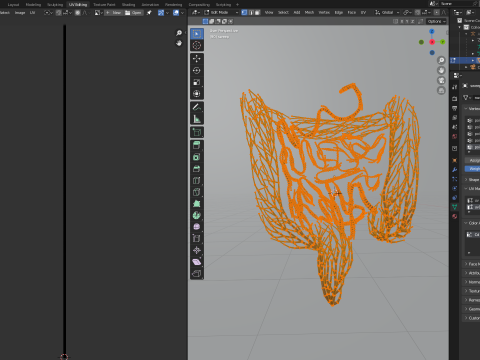The height and width of the screenshot is (360, 480).
Task: Click the Y axis on navigation gizmo
Action: [x=443, y=42]
